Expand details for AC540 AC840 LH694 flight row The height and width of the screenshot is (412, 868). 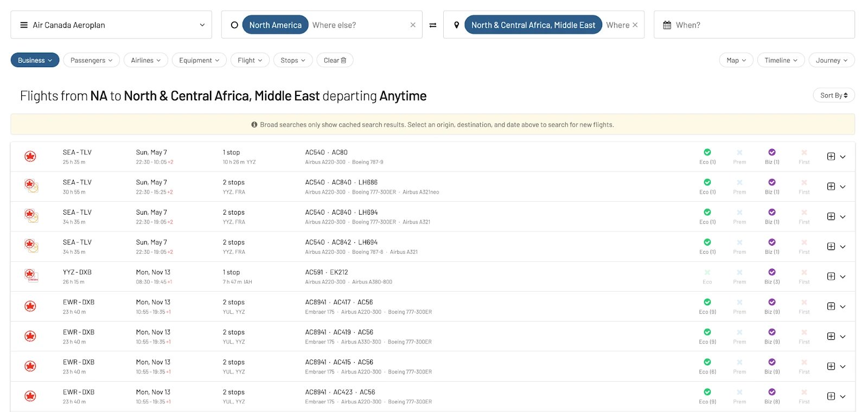[843, 217]
